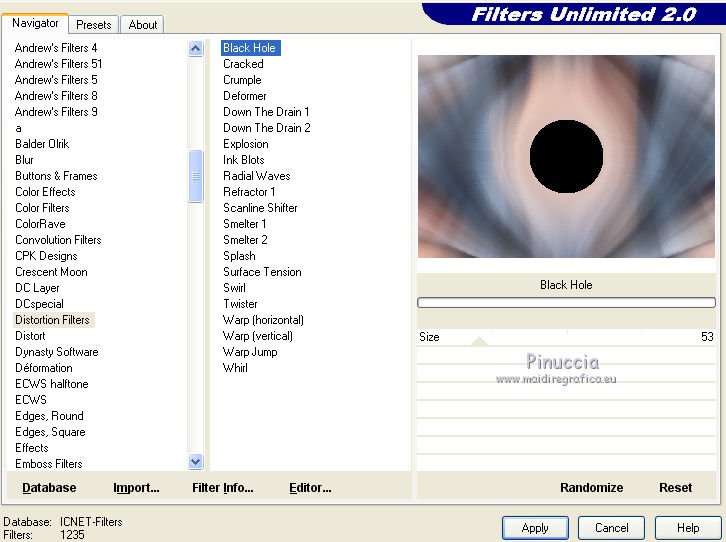
Task: Select the Warp Jump filter
Action: 250,352
